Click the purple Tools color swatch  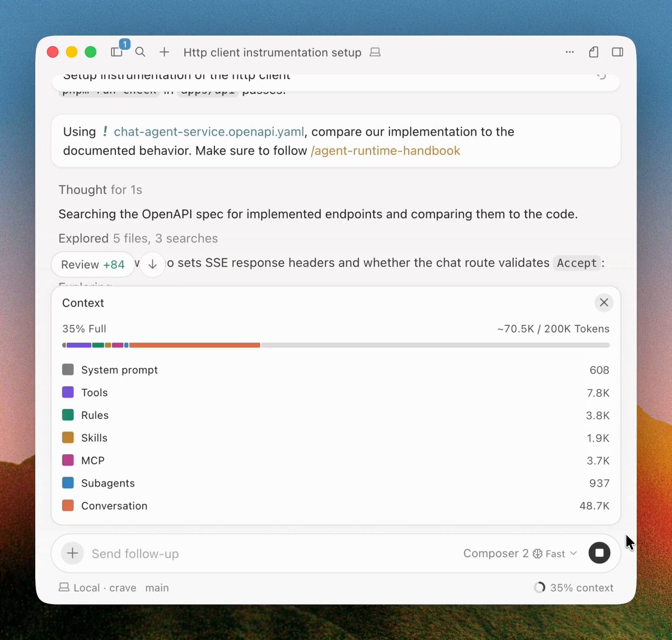tap(68, 392)
